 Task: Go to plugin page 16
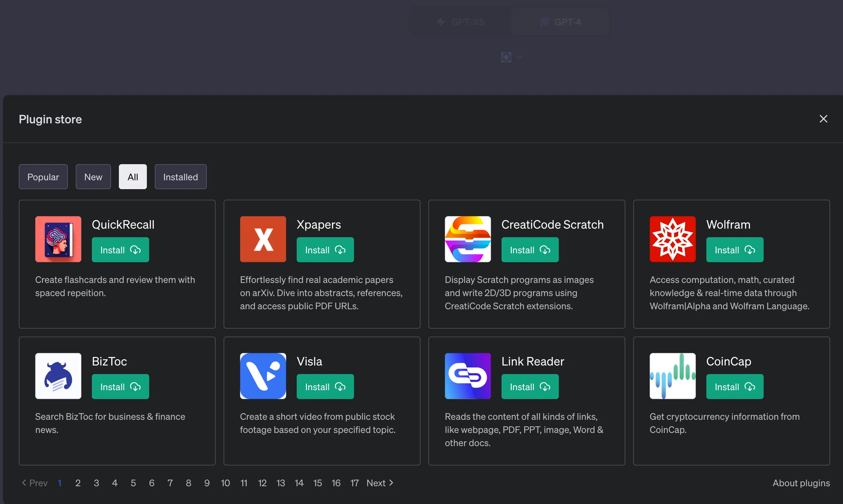(336, 483)
